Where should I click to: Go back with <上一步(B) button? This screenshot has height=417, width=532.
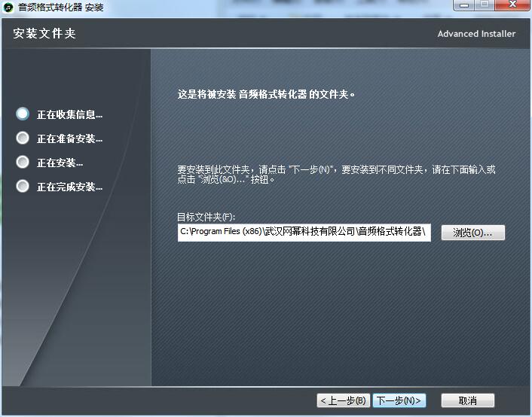point(343,400)
